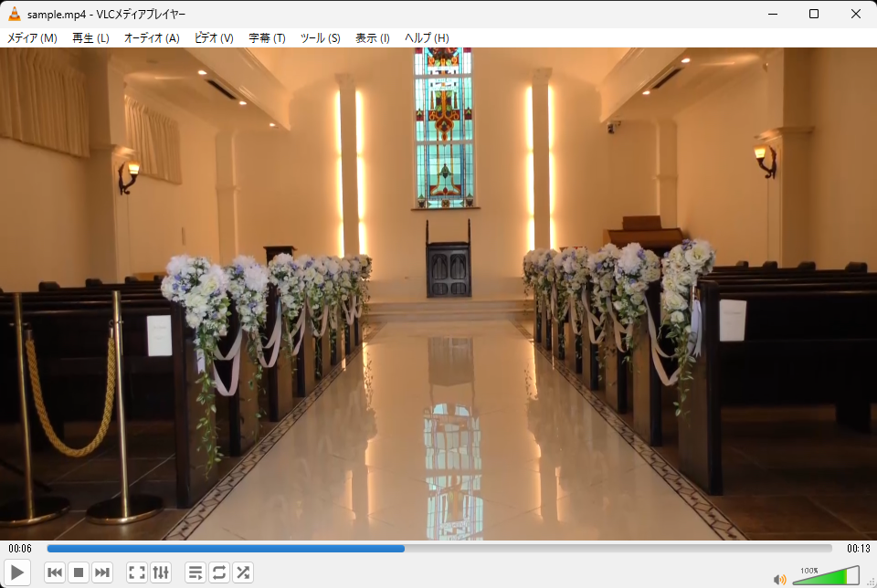The height and width of the screenshot is (588, 877).
Task: Toggle random shuffle playback
Action: click(243, 572)
